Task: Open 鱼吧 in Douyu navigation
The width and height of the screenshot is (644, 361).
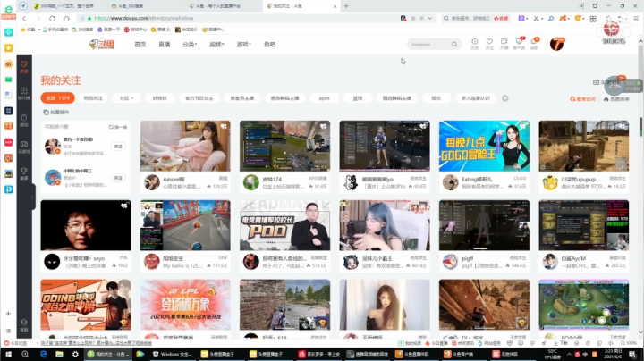Action: pos(270,45)
